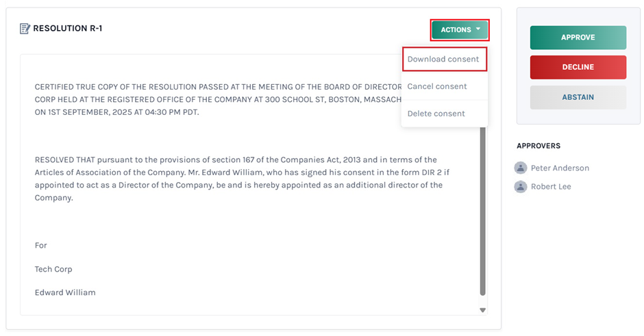
Task: Collapse the ACTIONS menu via its label
Action: coord(456,30)
